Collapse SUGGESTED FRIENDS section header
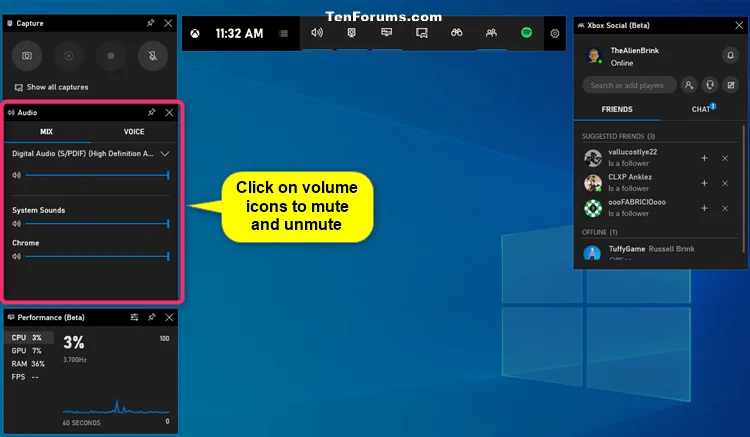750x437 pixels. click(x=618, y=136)
